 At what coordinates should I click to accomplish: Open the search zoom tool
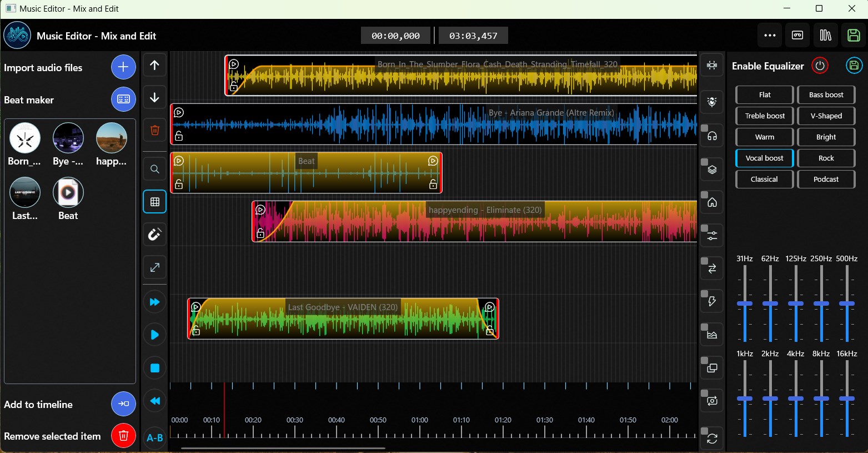154,169
